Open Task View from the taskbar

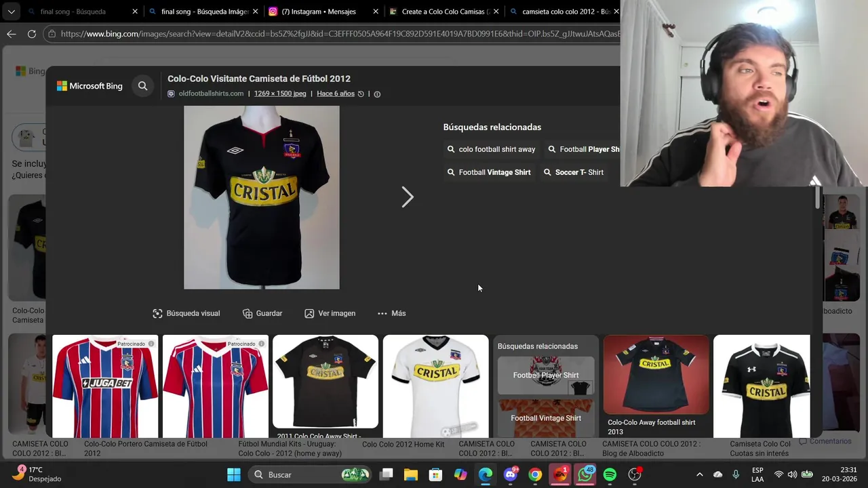tap(387, 474)
